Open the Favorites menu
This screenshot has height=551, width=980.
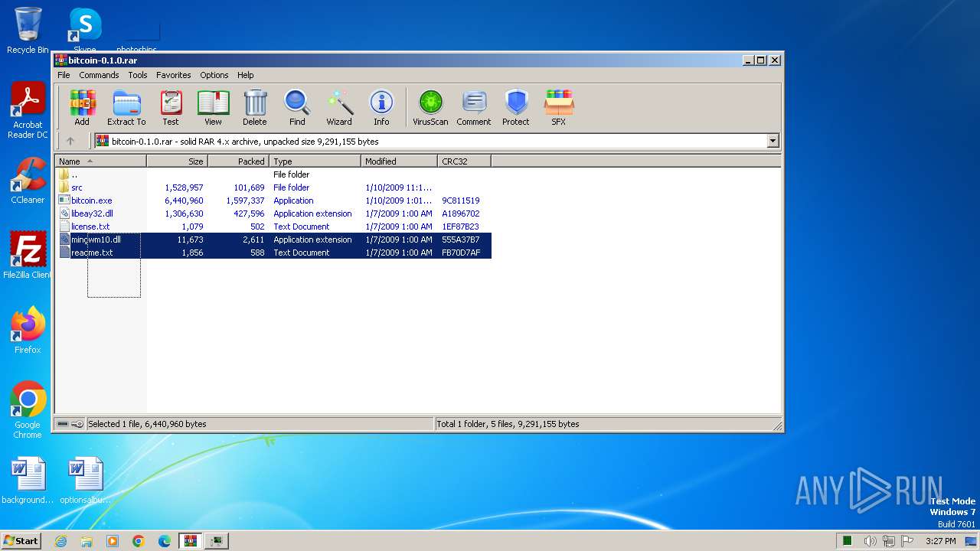174,75
